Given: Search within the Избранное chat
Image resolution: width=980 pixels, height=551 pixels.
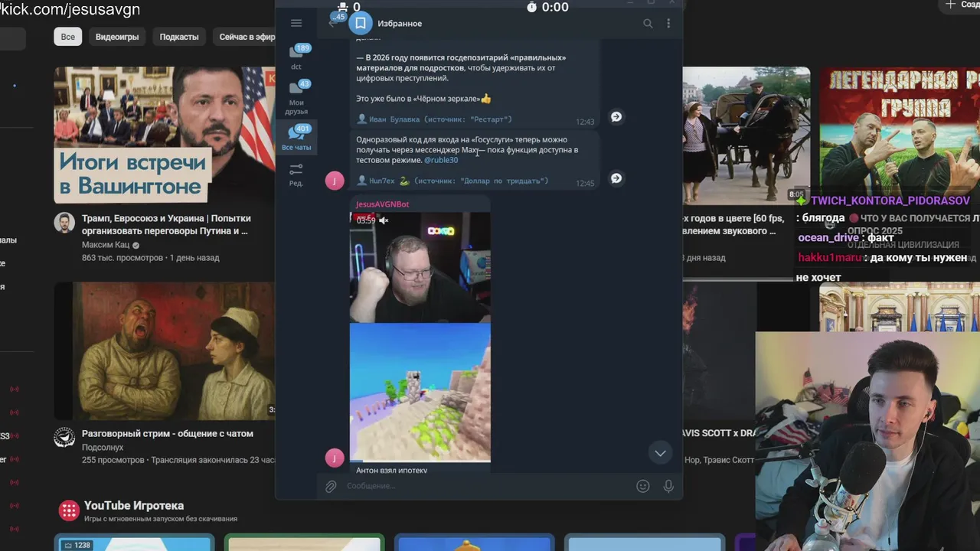Looking at the screenshot, I should [x=648, y=24].
